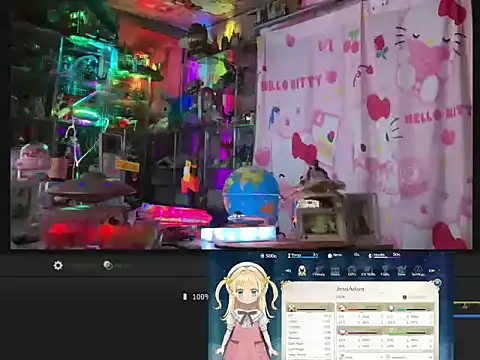480x360 pixels.
Task: Click the battery indicator showing 100%
Action: click(196, 297)
